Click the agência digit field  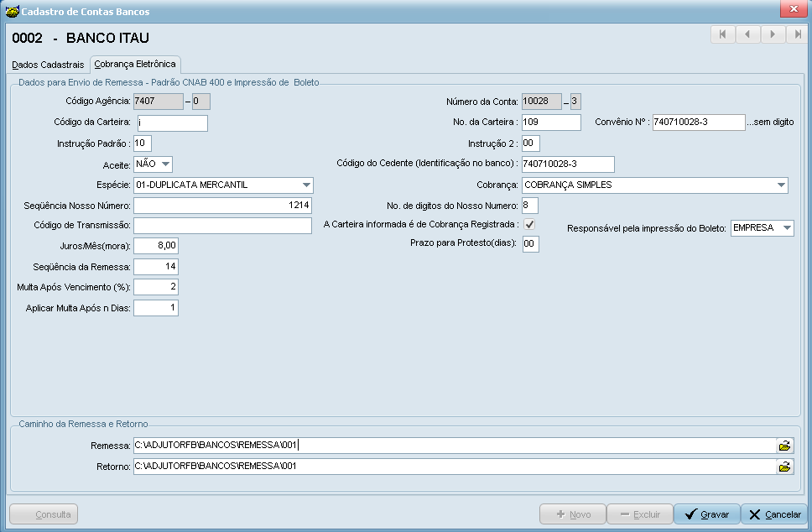pos(201,102)
